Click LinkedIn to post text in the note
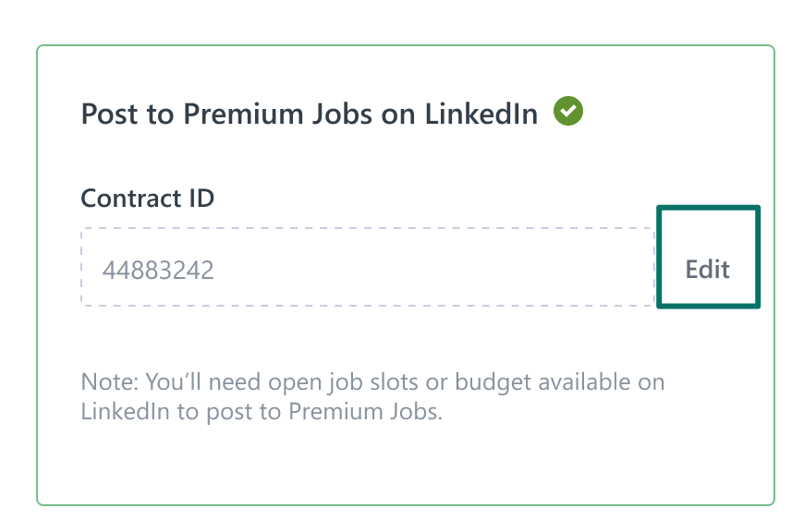Screen dimensions: 804x532 (181, 412)
